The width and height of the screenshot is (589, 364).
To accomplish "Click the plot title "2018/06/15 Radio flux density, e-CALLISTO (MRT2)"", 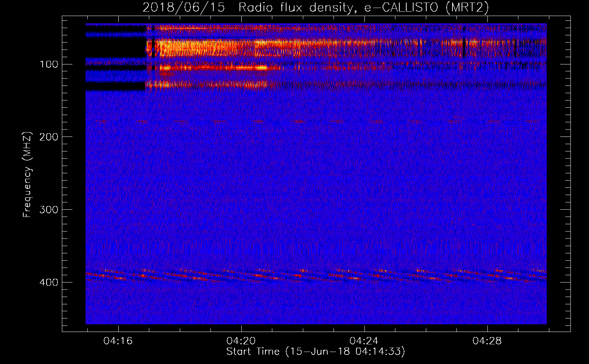I will pyautogui.click(x=316, y=7).
